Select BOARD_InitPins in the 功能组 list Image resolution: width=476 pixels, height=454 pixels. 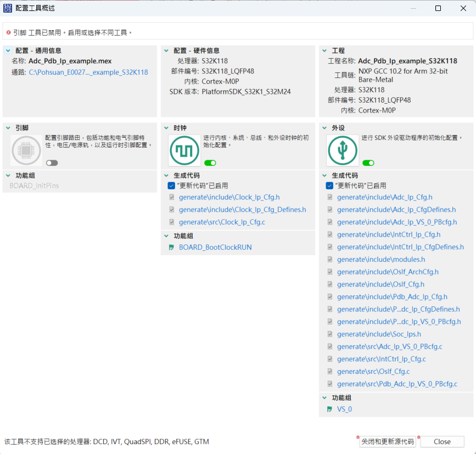coord(34,186)
